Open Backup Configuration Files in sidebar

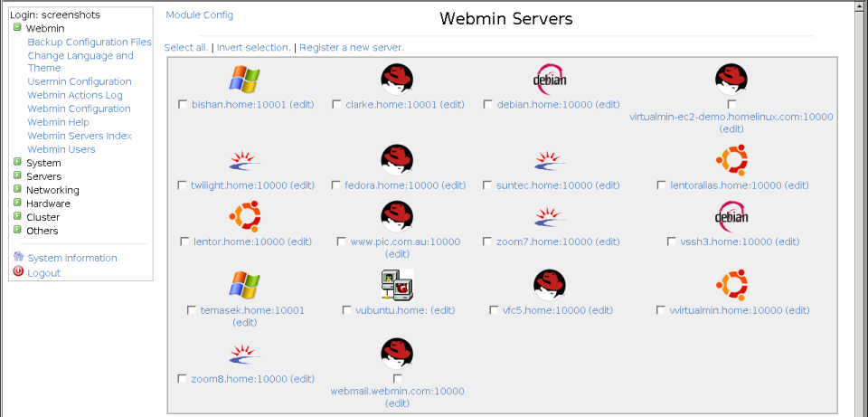[x=90, y=43]
